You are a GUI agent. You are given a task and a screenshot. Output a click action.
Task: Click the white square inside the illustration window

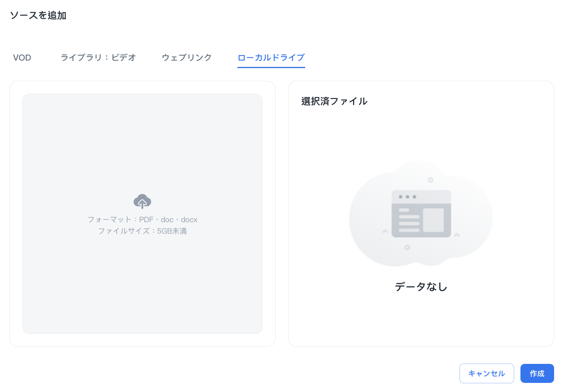pos(433,220)
